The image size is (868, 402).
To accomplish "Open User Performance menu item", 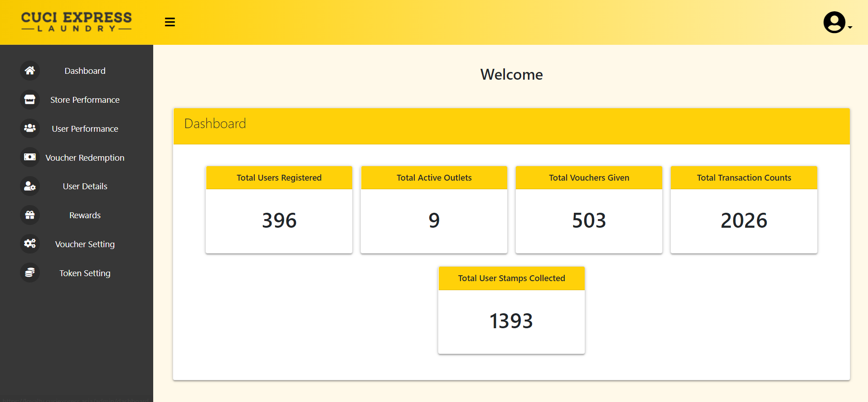I will pyautogui.click(x=85, y=129).
